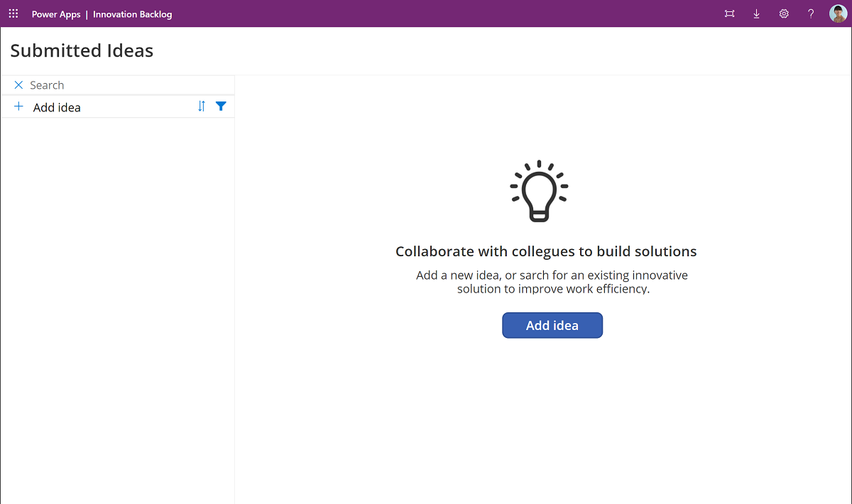Click the fit-to-screen icon in header

(729, 13)
